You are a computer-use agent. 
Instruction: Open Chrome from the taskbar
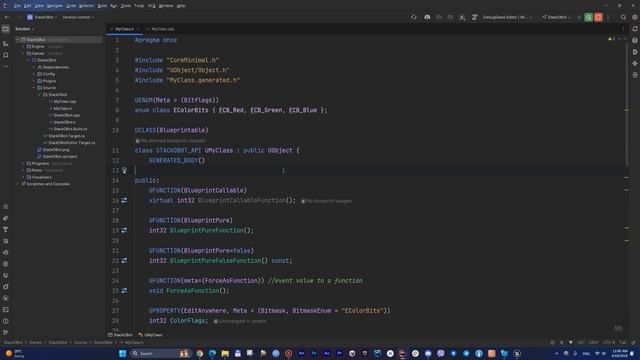[x=200, y=353]
